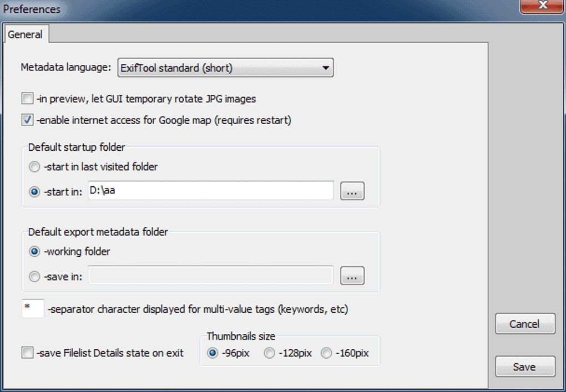
Task: Select start in last visited folder
Action: [x=35, y=166]
